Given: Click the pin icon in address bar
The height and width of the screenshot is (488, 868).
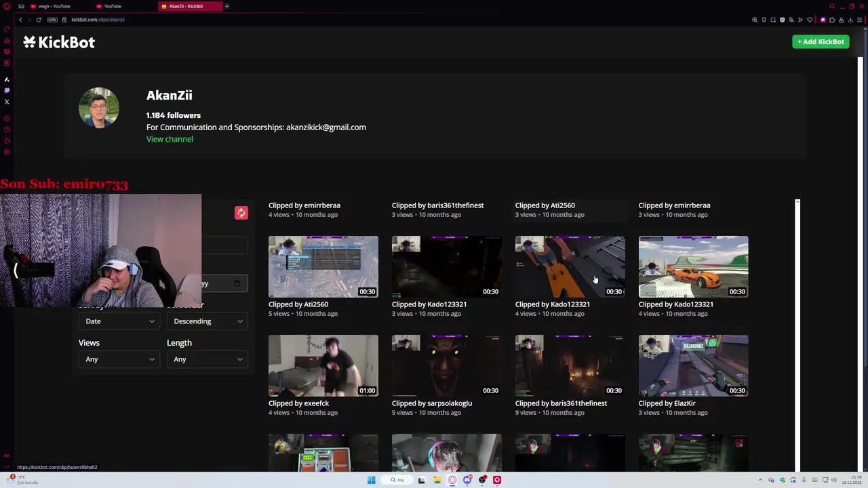Looking at the screenshot, I should tap(764, 20).
